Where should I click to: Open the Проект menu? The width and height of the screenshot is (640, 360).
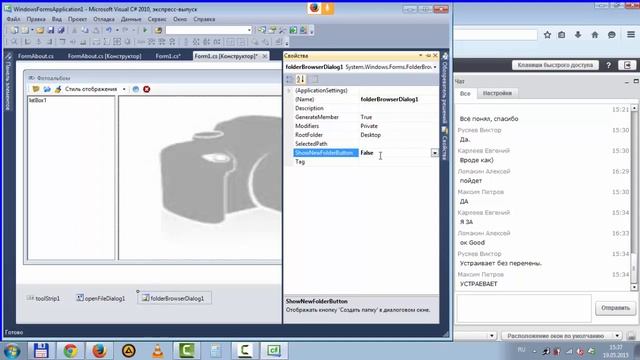[x=77, y=19]
